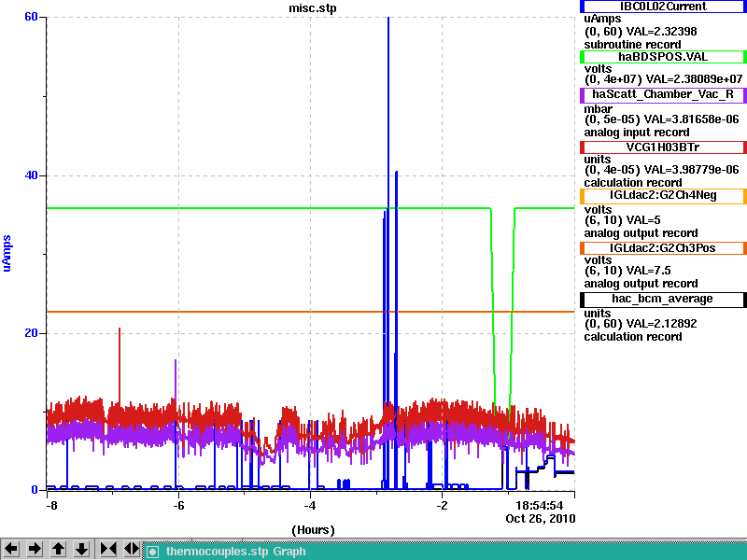Click the Oct 26, 2010 date

point(541,519)
